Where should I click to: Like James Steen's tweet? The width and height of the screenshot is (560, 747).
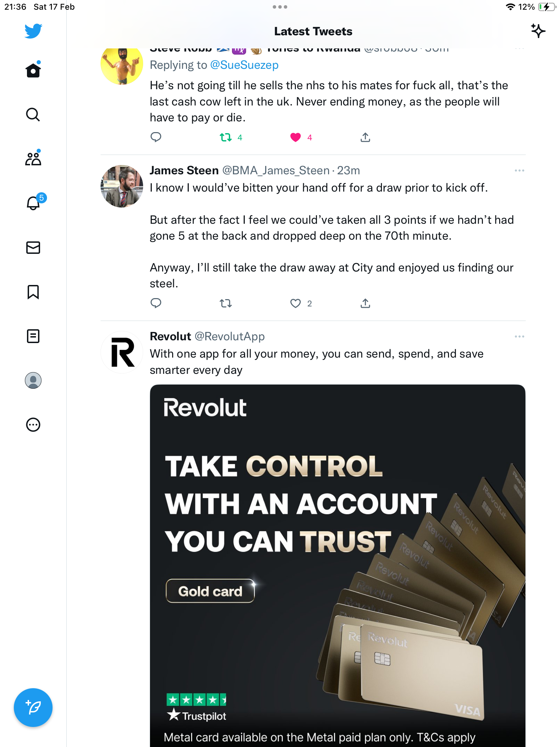click(296, 303)
